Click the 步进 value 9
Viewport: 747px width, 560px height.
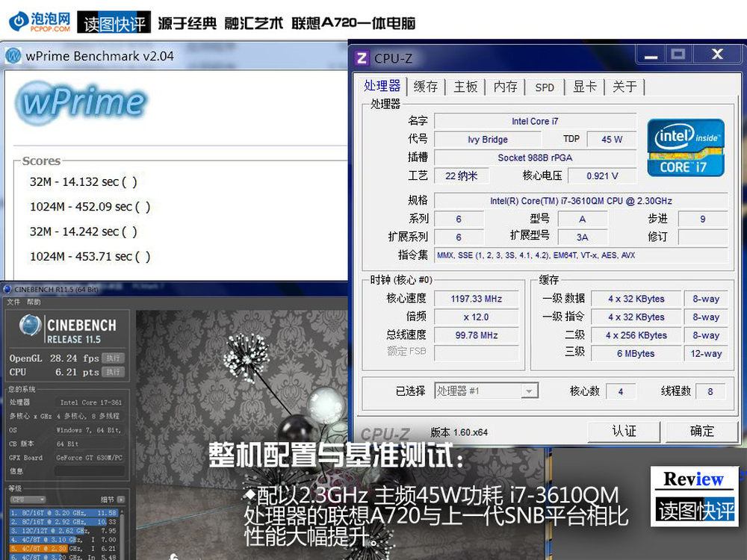(703, 219)
